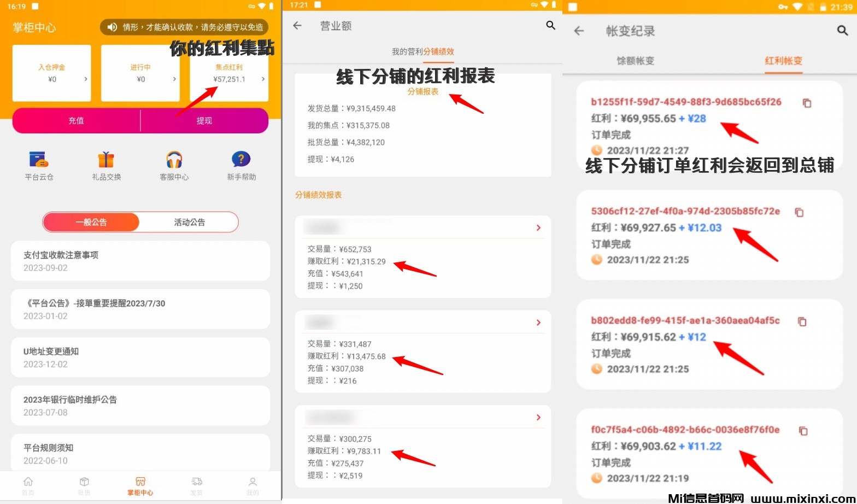The height and width of the screenshot is (504, 857).
Task: Go back from the 营业额 page
Action: tap(297, 26)
